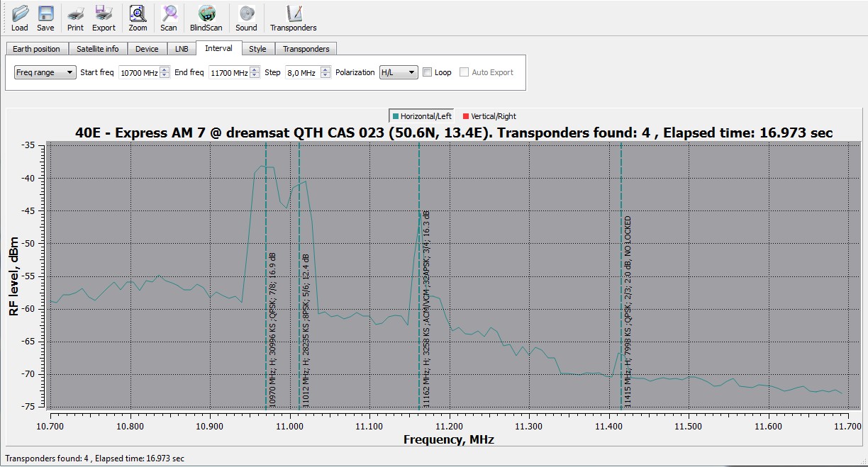Click the Step 8,0 MHz field
Image resolution: width=868 pixels, height=467 pixels.
(x=302, y=72)
